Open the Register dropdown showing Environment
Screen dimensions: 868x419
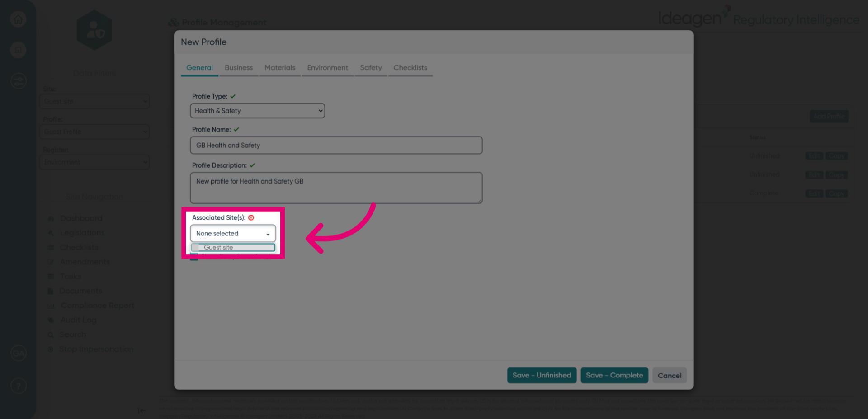pyautogui.click(x=94, y=162)
